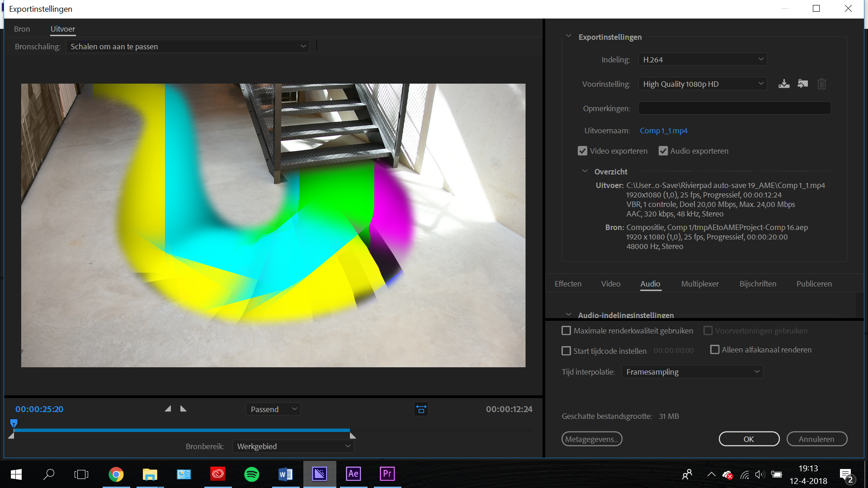Set the out point marker icon
Screen dimensions: 868x488
[x=183, y=408]
